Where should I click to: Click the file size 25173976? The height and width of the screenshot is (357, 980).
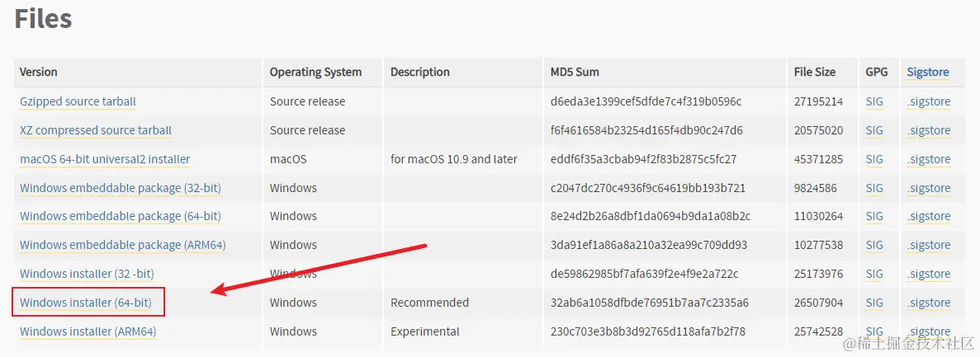coord(818,274)
